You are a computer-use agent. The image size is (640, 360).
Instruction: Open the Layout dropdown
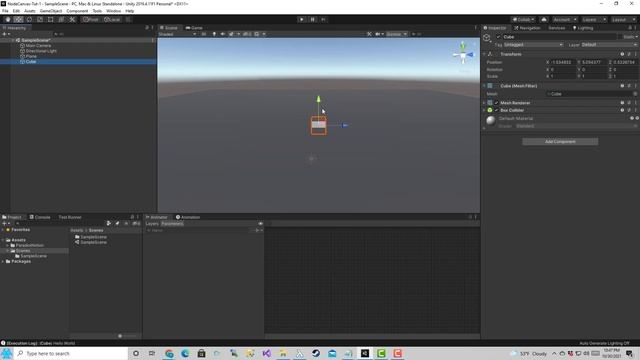point(623,20)
